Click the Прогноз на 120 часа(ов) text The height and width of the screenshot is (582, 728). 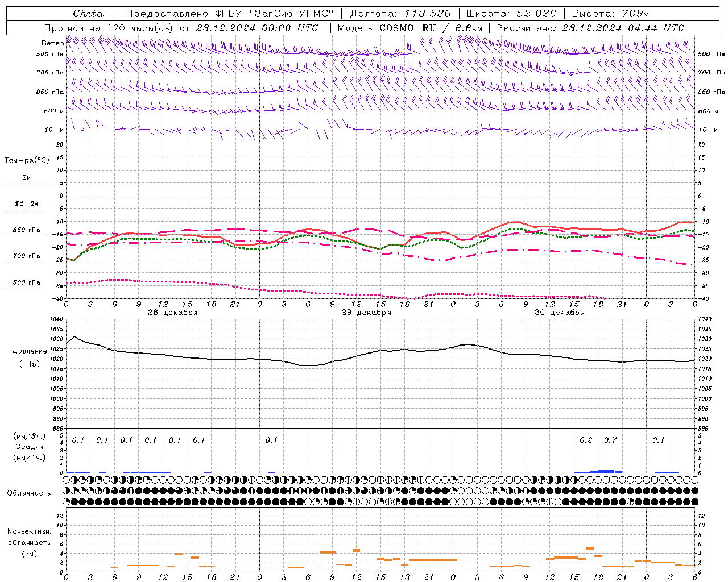(110, 28)
